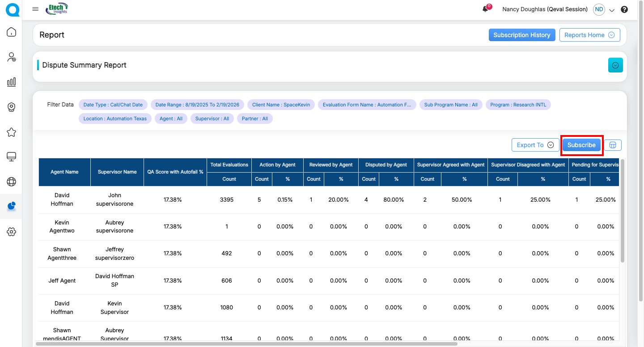Click the Agent Name column header
The width and height of the screenshot is (644, 347).
point(64,172)
